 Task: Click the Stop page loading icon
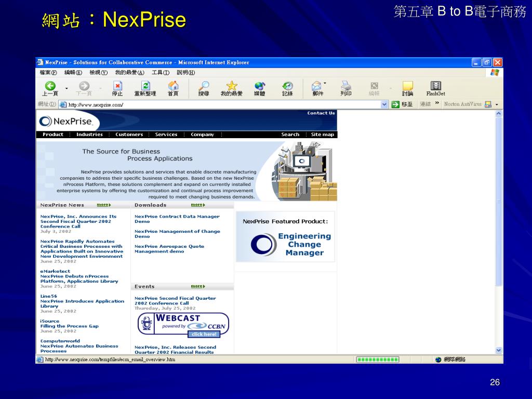[117, 86]
